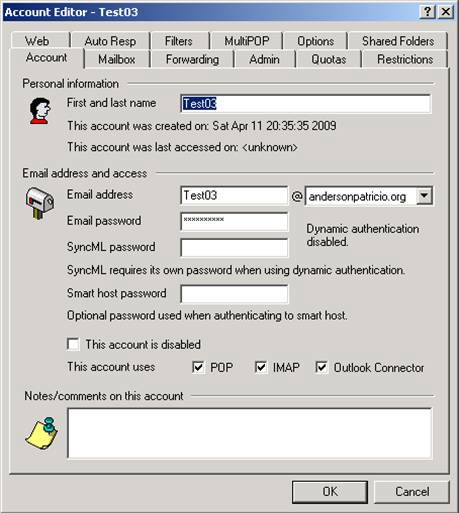
Task: Go to the Auto Resp tab
Action: point(110,41)
